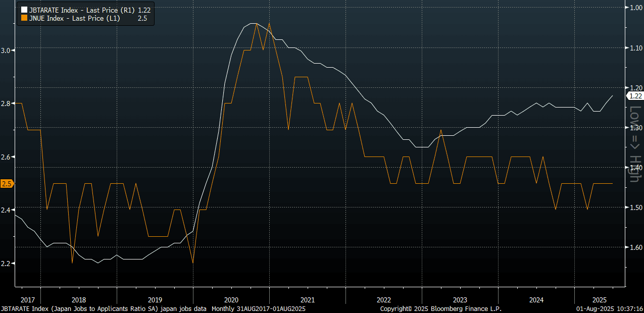Click the 2.2 left axis label
The height and width of the screenshot is (313, 644).
(7, 264)
